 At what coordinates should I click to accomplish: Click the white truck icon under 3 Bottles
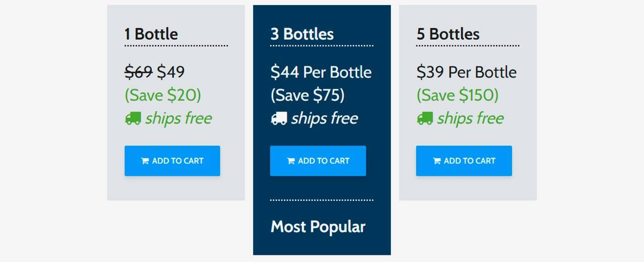[x=279, y=118]
